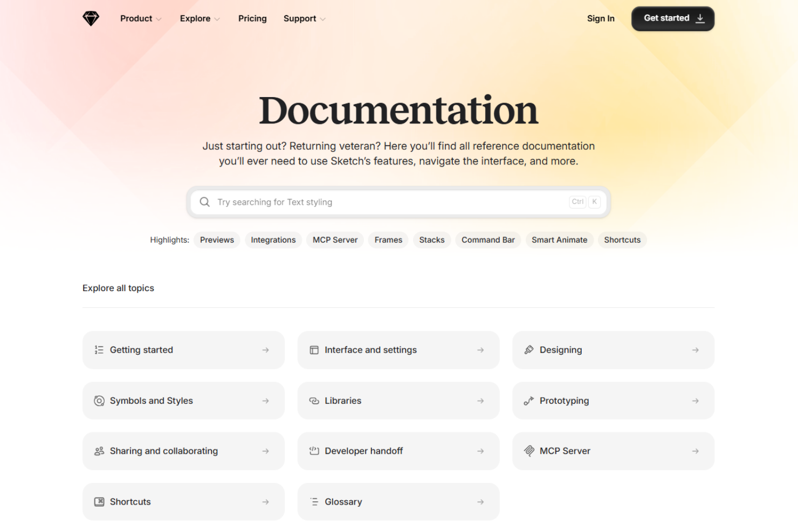Click the Prototyping icon
This screenshot has height=532, width=798.
529,400
